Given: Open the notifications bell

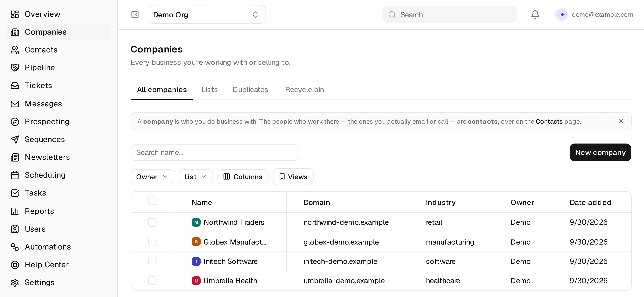Looking at the screenshot, I should (x=535, y=14).
